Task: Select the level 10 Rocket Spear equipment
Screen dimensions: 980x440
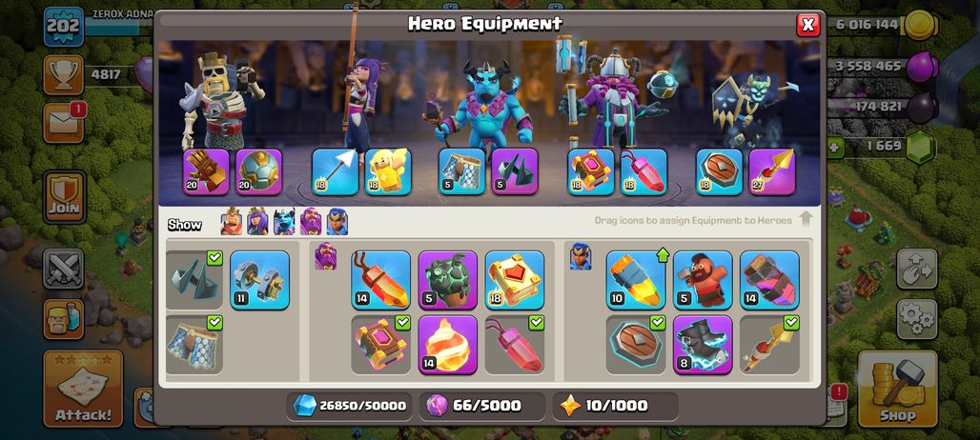Action: (636, 280)
